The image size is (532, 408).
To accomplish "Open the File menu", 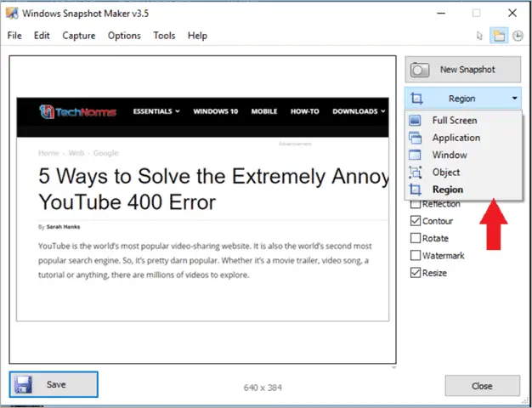I will click(x=14, y=36).
